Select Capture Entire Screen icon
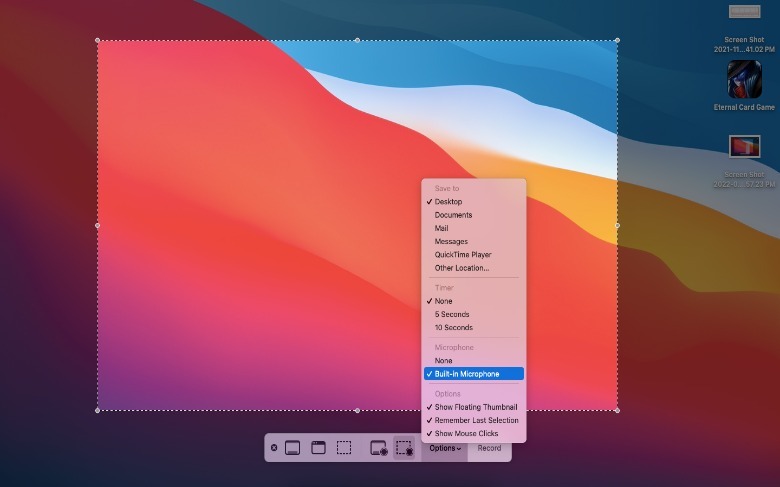The image size is (780, 487). tap(293, 448)
